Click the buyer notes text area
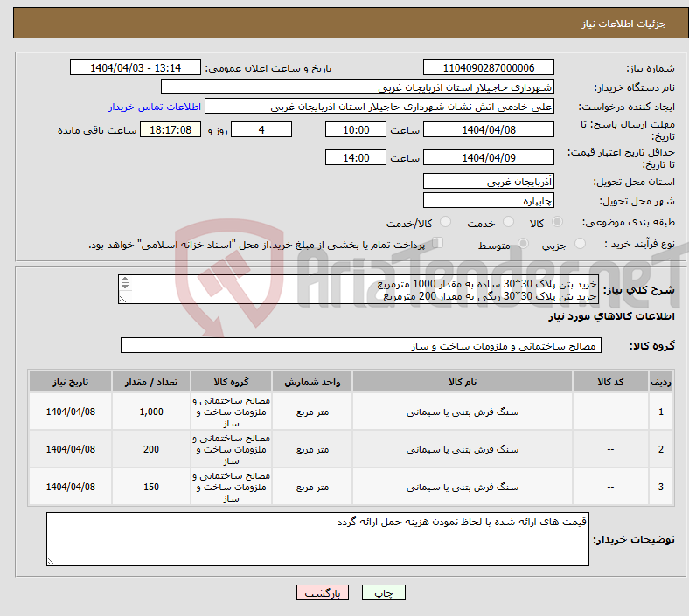The width and height of the screenshot is (689, 616). [317, 539]
